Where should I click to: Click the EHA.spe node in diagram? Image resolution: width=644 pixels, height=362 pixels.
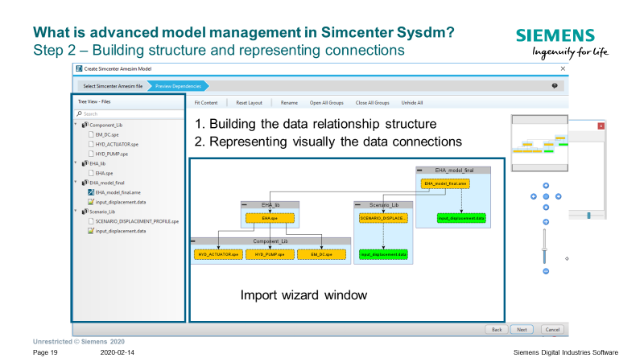pyautogui.click(x=270, y=218)
